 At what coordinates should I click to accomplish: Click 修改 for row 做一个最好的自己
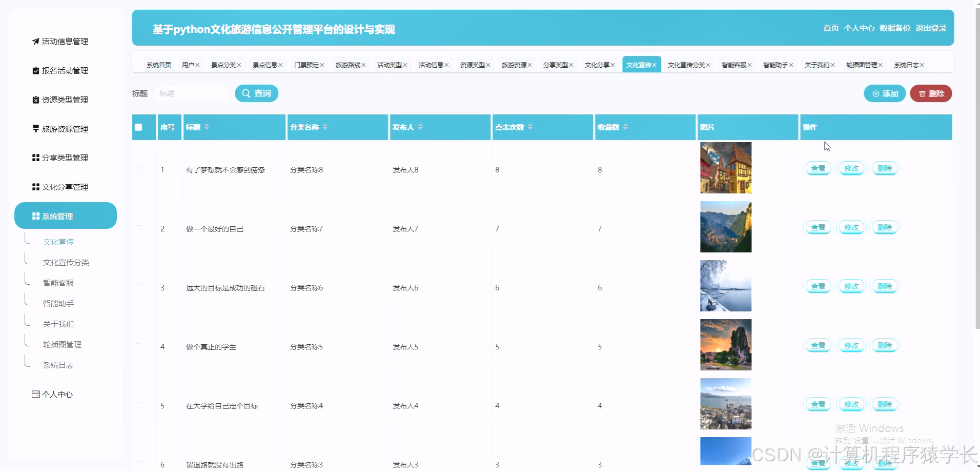pyautogui.click(x=851, y=227)
